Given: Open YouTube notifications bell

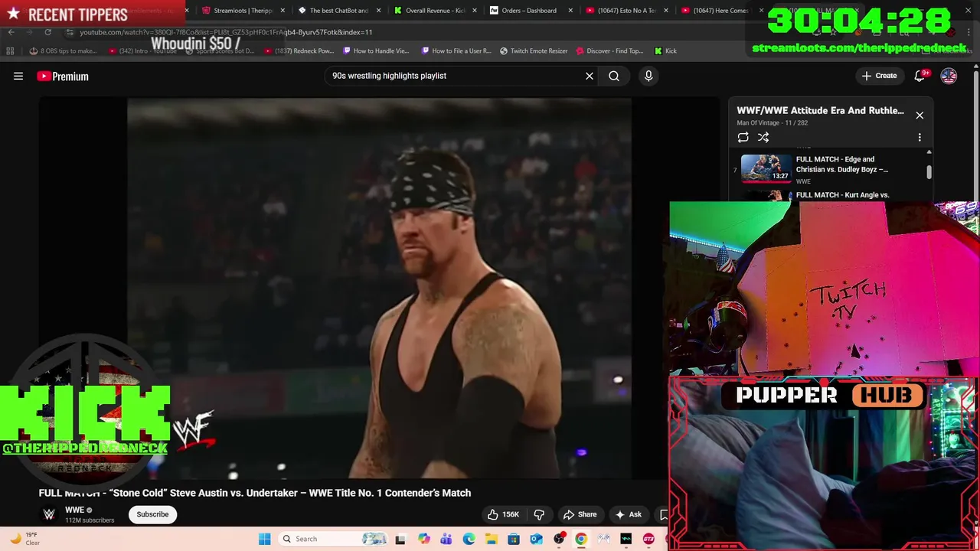Looking at the screenshot, I should [920, 76].
